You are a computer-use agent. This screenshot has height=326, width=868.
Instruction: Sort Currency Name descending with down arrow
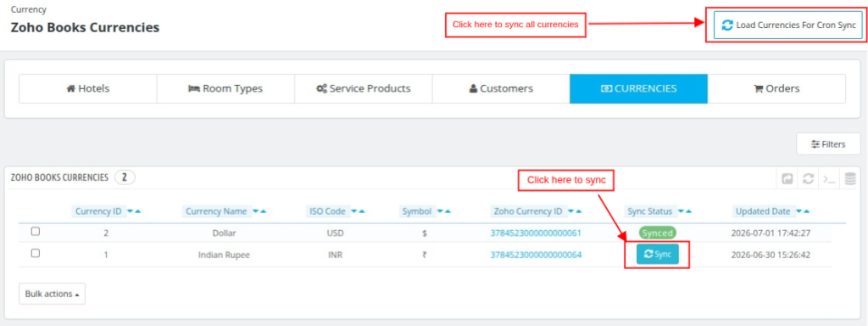[256, 211]
